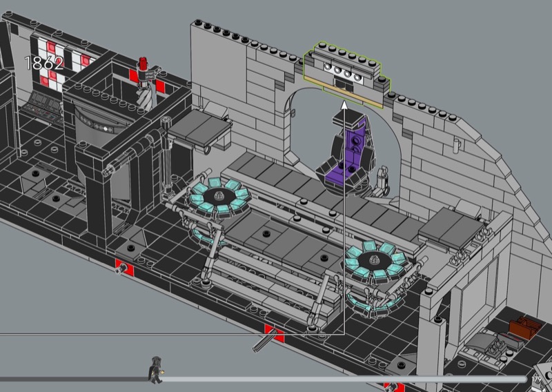552x392 pixels.
Task: Click the progress slider track near its middle
Action: pyautogui.click(x=338, y=378)
